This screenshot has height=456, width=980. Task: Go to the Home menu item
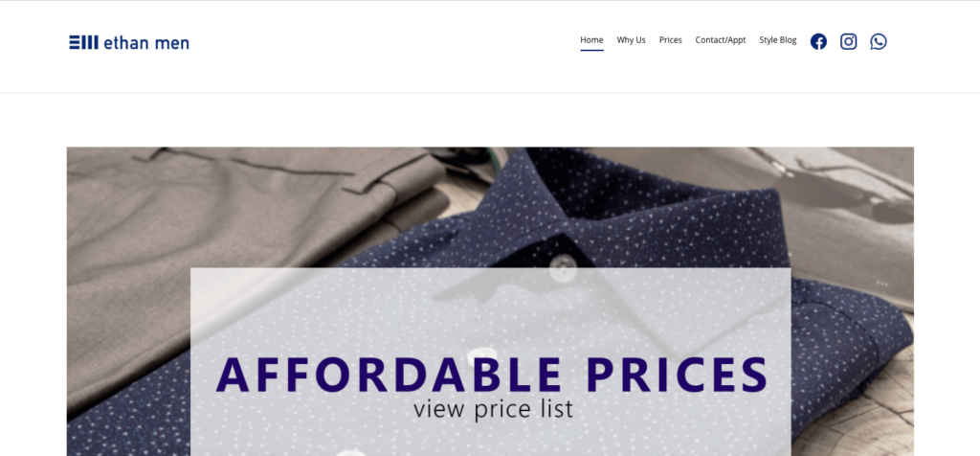[x=591, y=40]
